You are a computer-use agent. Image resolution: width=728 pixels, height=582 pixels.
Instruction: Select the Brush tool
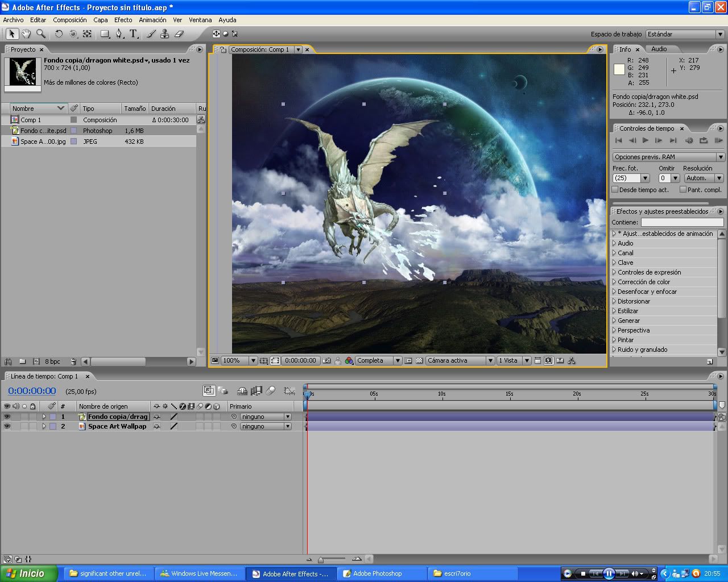point(151,34)
